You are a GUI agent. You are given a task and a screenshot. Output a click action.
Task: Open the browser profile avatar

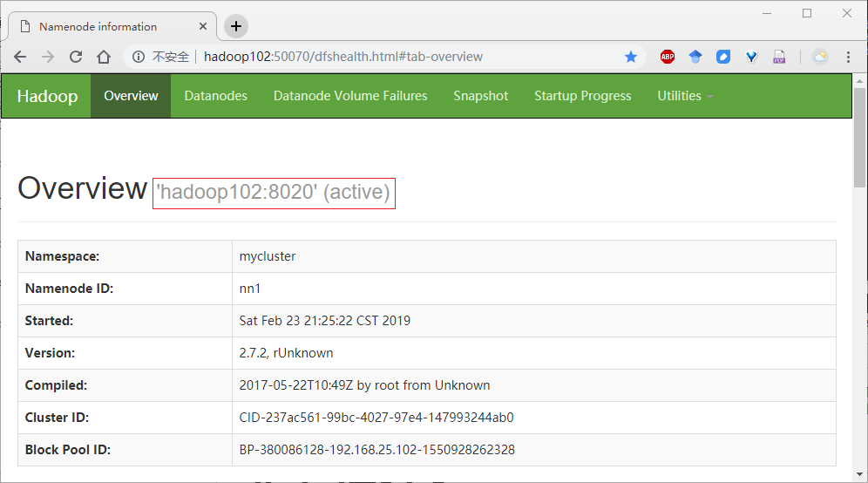point(820,57)
